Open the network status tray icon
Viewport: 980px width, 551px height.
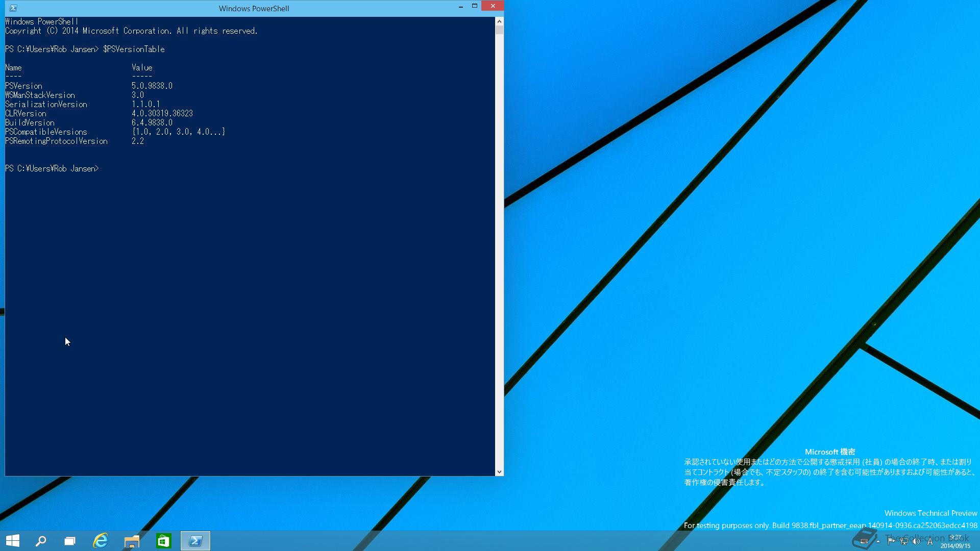point(904,541)
